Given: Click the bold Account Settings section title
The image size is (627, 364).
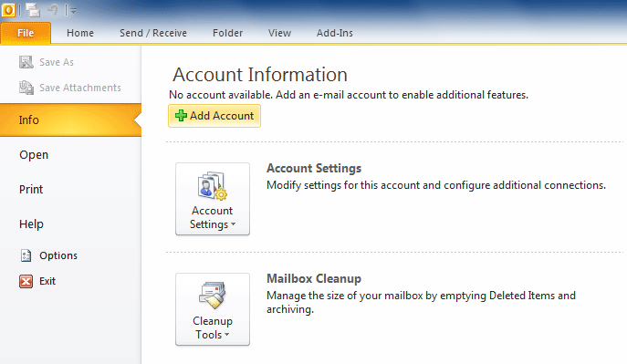Looking at the screenshot, I should 314,168.
